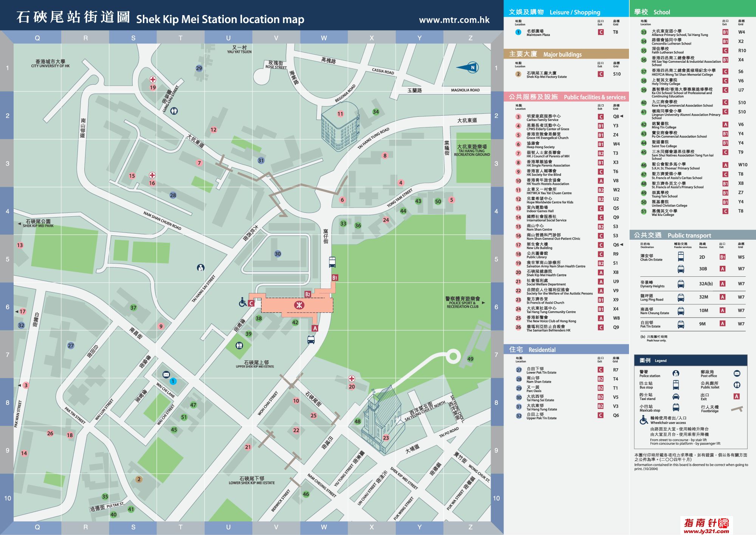Click the MTR station logo on map
The image size is (756, 535).
click(299, 305)
